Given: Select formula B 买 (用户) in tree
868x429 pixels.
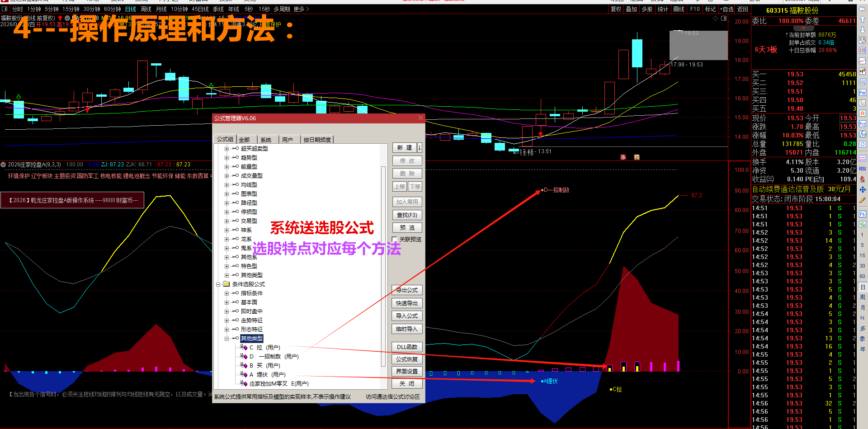Looking at the screenshot, I should pos(265,366).
